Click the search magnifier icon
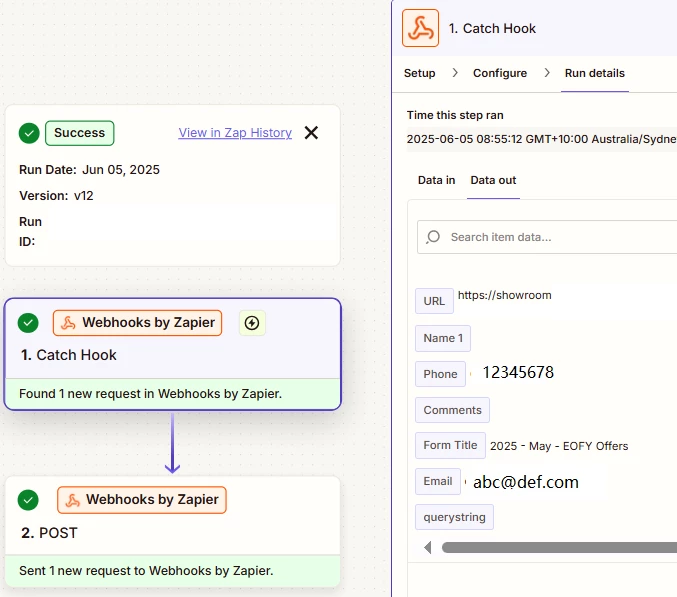This screenshot has width=677, height=597. 433,237
